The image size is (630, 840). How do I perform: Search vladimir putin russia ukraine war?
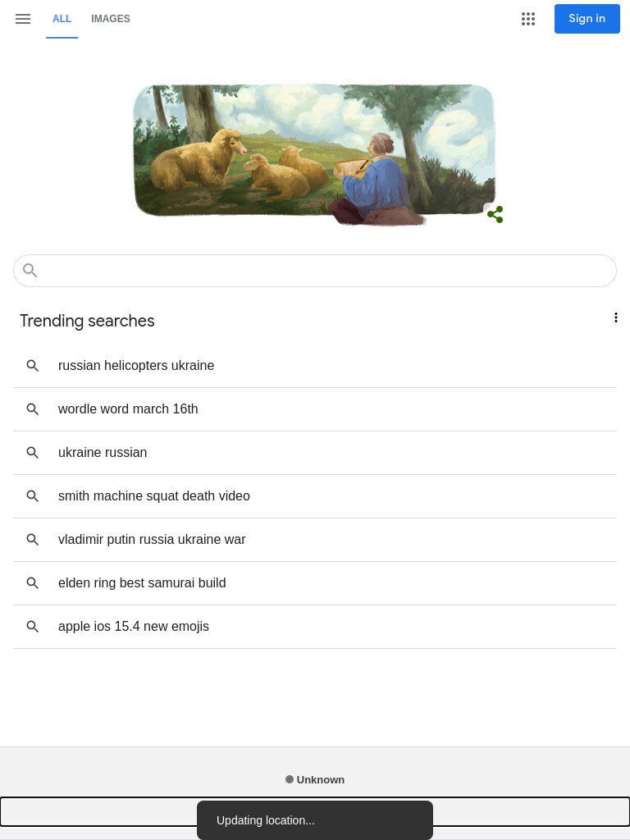(315, 540)
